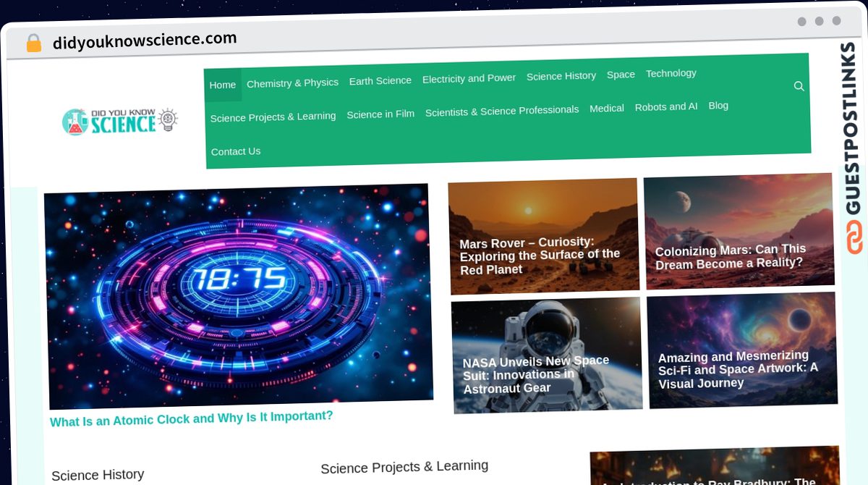Open the Technology category
This screenshot has width=868, height=485.
point(671,73)
